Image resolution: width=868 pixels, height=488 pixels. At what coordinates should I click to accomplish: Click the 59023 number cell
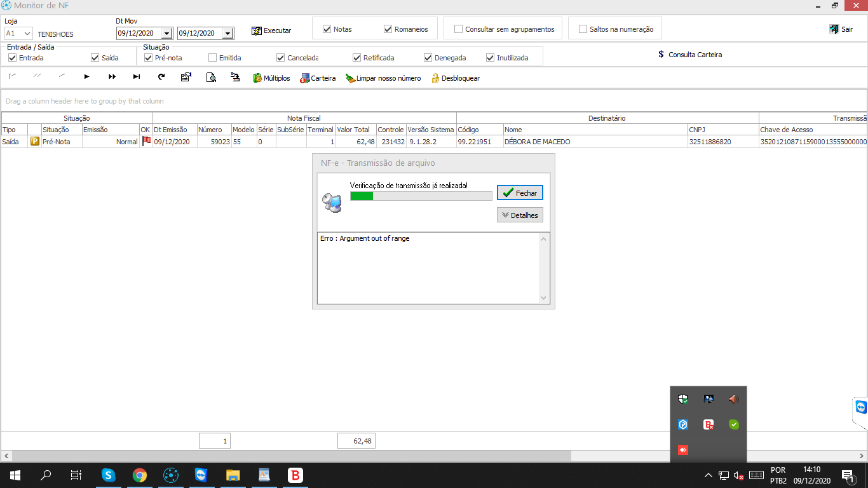click(214, 142)
